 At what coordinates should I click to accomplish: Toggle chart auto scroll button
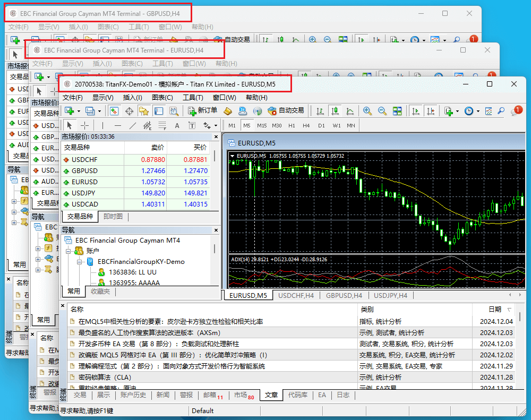pos(415,111)
